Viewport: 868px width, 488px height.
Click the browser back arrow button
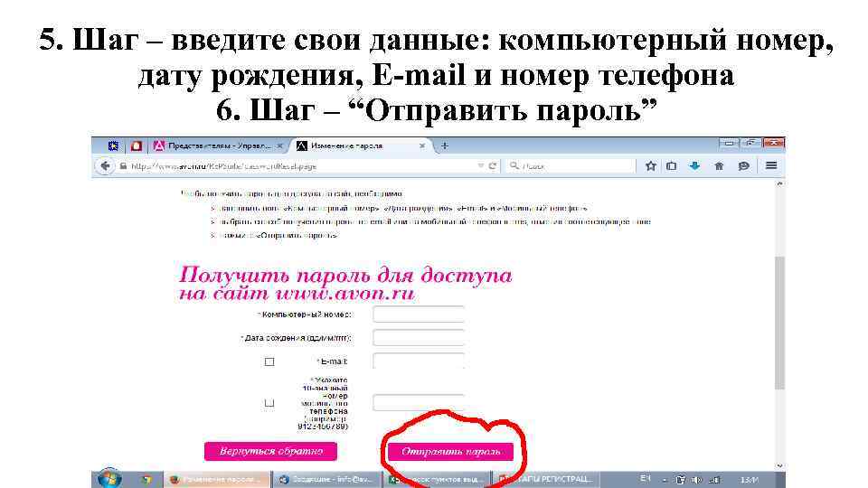(105, 166)
